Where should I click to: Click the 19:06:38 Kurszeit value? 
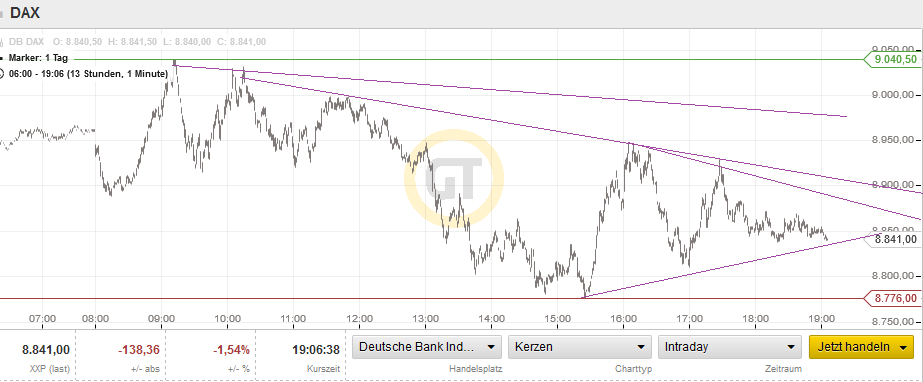click(x=316, y=350)
